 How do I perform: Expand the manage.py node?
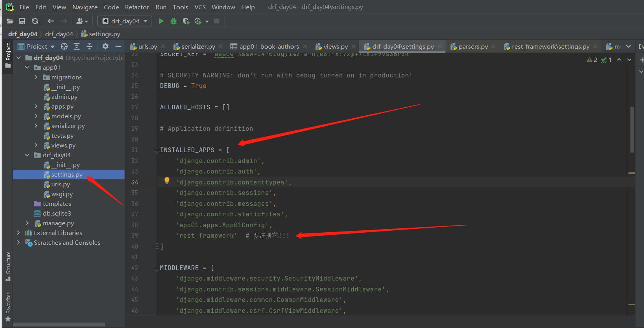(x=27, y=223)
